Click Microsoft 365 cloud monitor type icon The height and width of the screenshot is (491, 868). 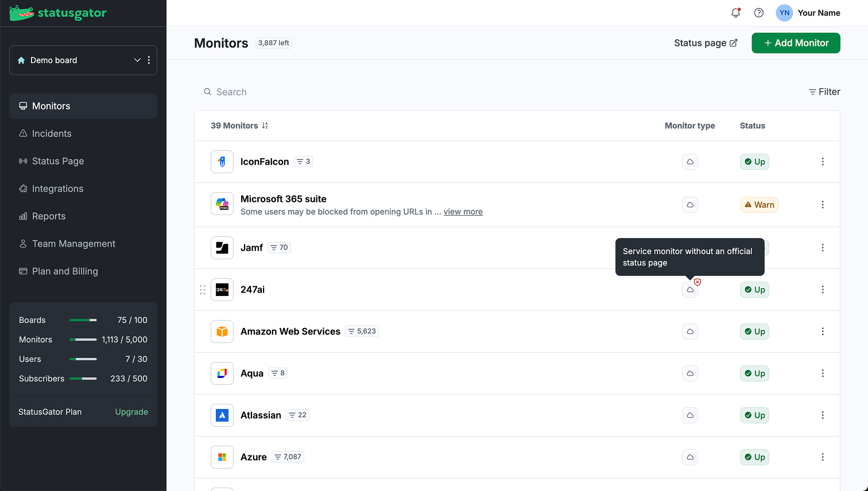(690, 205)
